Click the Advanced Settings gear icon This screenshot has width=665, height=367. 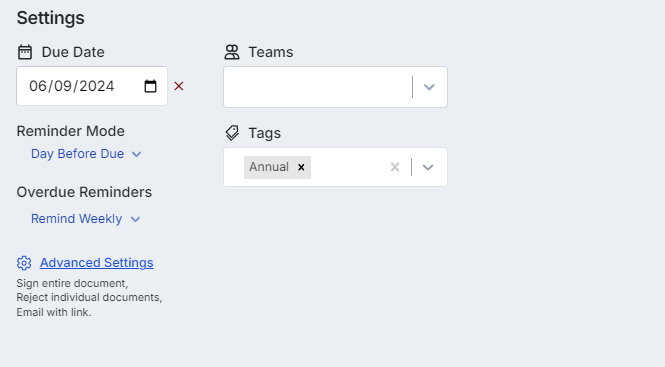24,263
